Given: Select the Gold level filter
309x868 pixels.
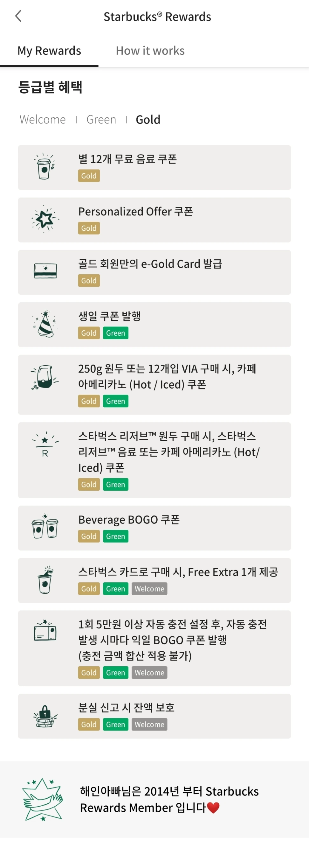Looking at the screenshot, I should [148, 119].
